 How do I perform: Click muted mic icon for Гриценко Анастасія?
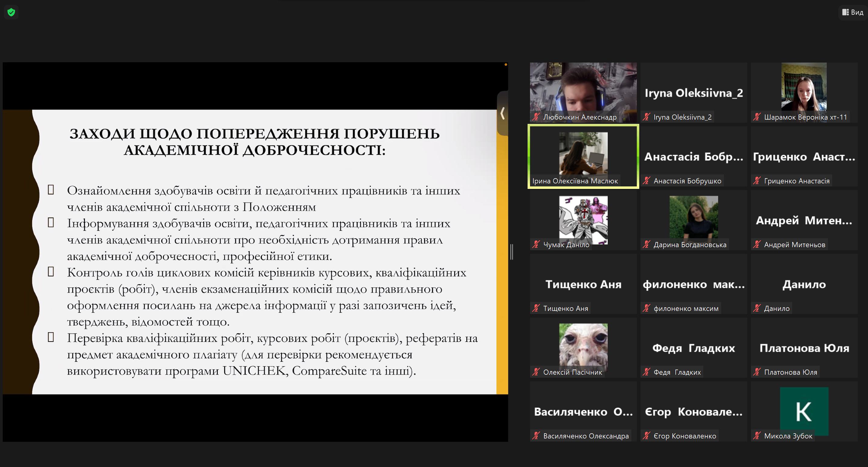(x=757, y=181)
